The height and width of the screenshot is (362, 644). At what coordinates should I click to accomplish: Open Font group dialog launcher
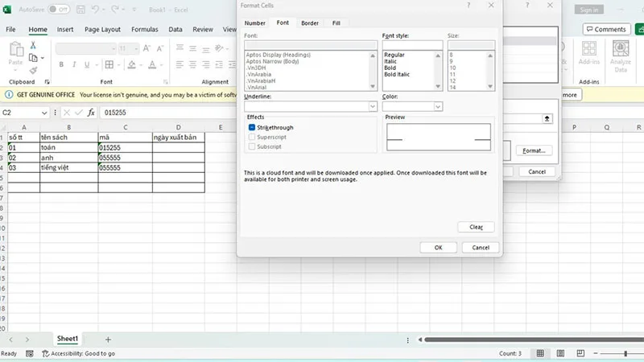coord(166,82)
